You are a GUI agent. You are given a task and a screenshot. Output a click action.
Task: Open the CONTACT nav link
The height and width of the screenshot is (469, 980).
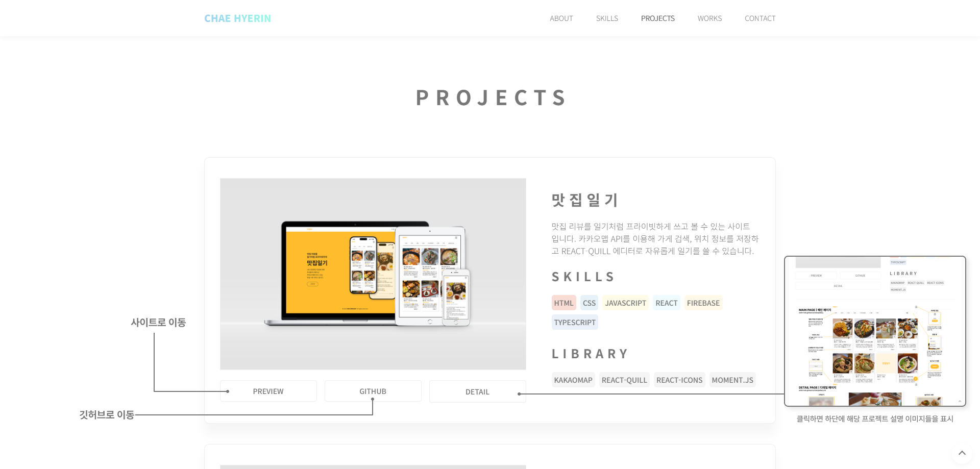click(759, 18)
